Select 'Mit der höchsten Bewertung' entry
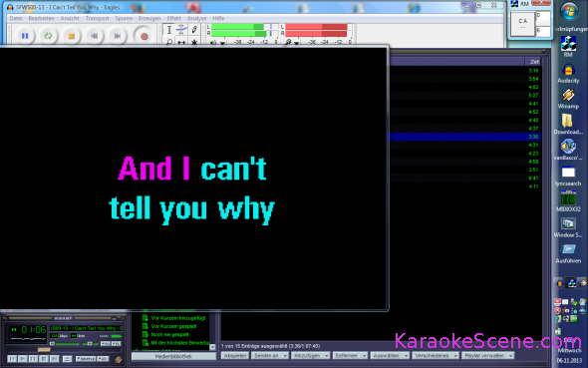The width and height of the screenshot is (588, 368). tap(180, 343)
